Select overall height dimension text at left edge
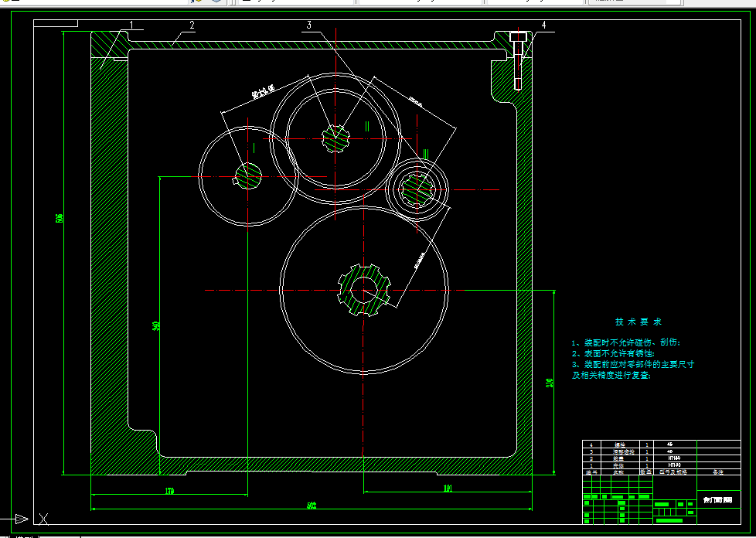This screenshot has height=538, width=756. (60, 218)
